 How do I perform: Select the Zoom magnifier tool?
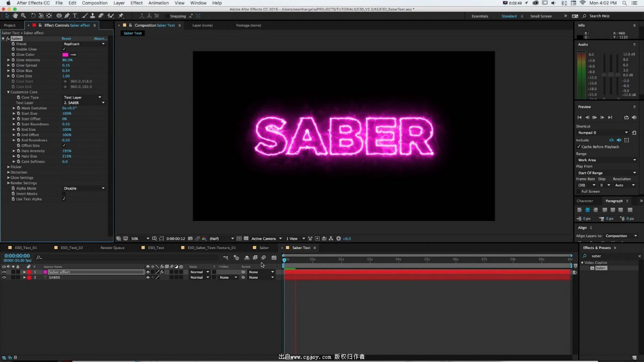[23, 16]
